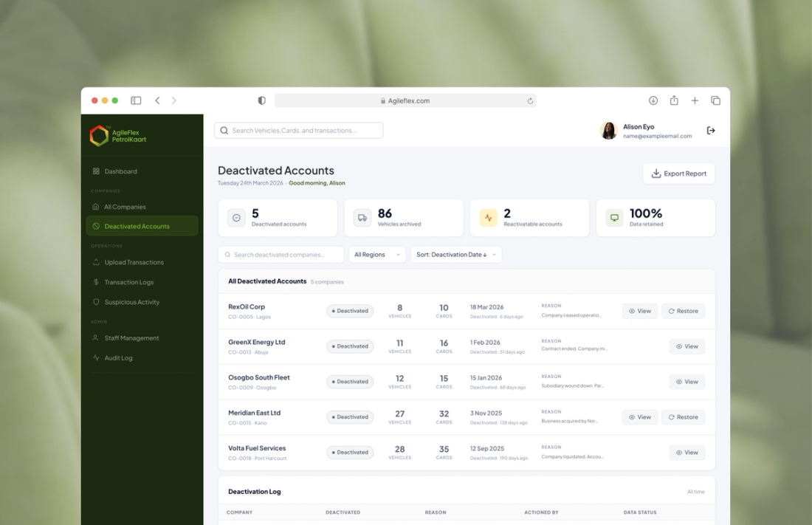Select Deactivated Accounts sidebar item

coord(142,226)
